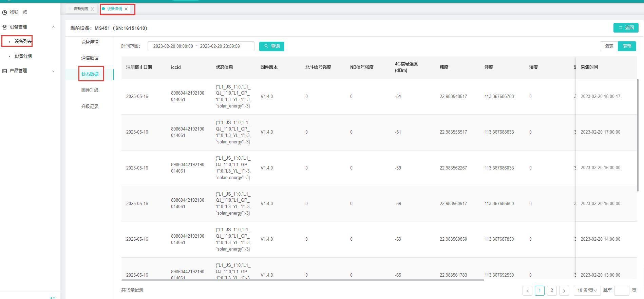Open the 10 条/页 page size dropdown
The width and height of the screenshot is (644, 299).
pyautogui.click(x=587, y=291)
